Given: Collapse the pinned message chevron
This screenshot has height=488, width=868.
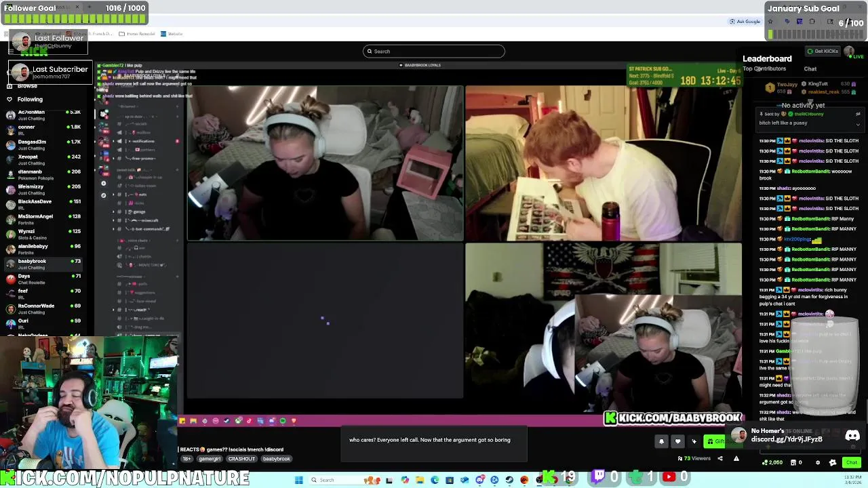Looking at the screenshot, I should 858,124.
